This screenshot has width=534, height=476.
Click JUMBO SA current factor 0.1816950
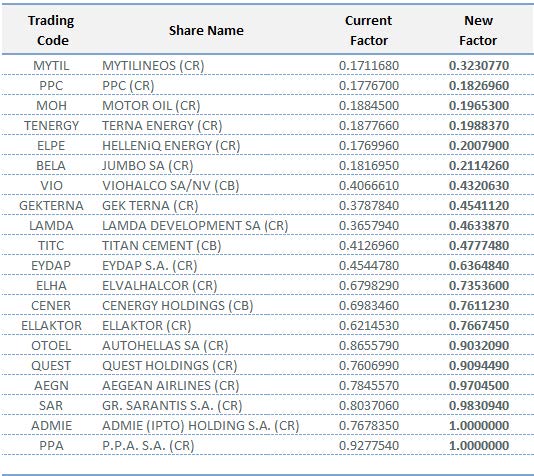[369, 165]
